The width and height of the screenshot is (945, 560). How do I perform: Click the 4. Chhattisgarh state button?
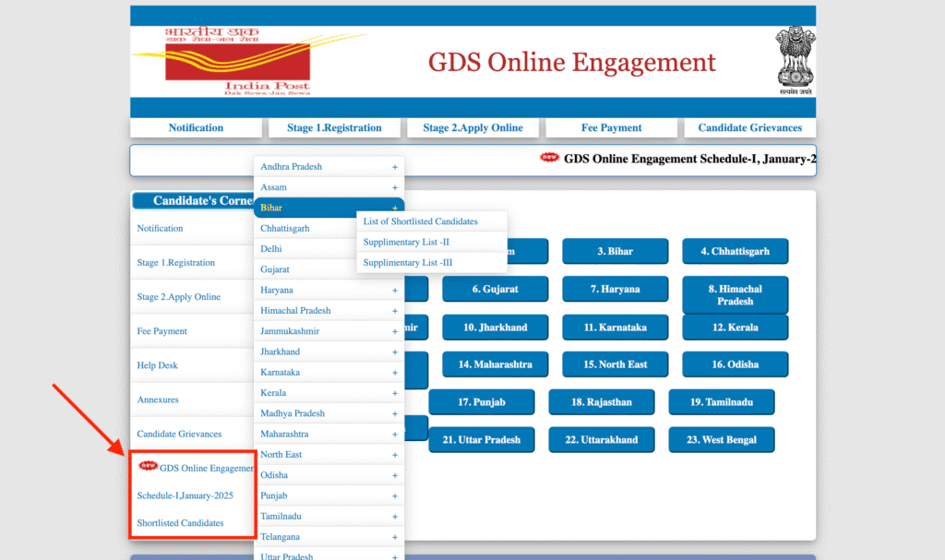[x=735, y=251]
